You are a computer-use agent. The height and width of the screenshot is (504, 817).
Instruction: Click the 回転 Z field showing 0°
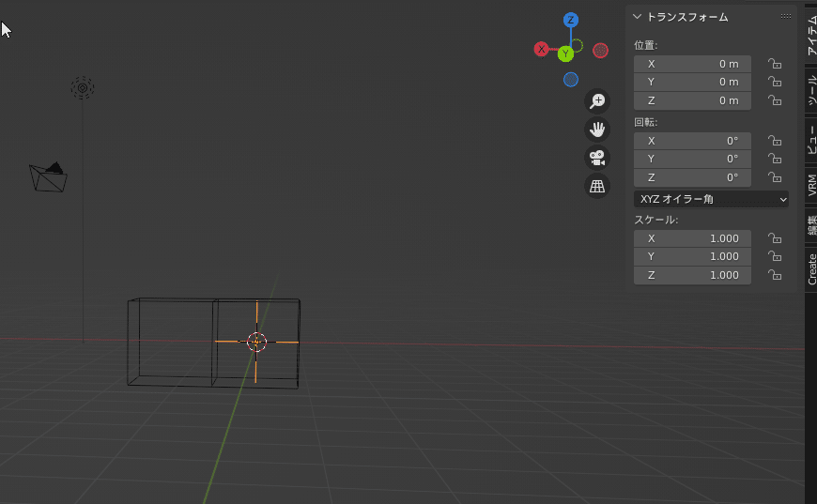(692, 177)
